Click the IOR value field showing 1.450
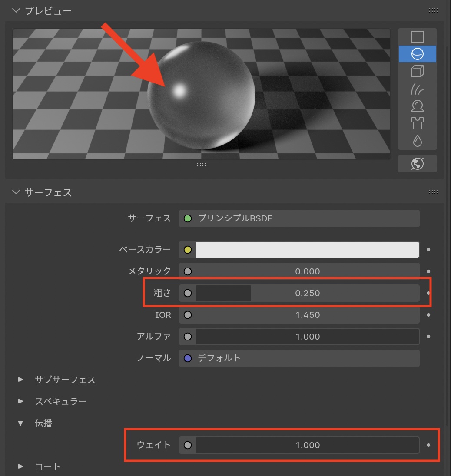 (x=307, y=315)
